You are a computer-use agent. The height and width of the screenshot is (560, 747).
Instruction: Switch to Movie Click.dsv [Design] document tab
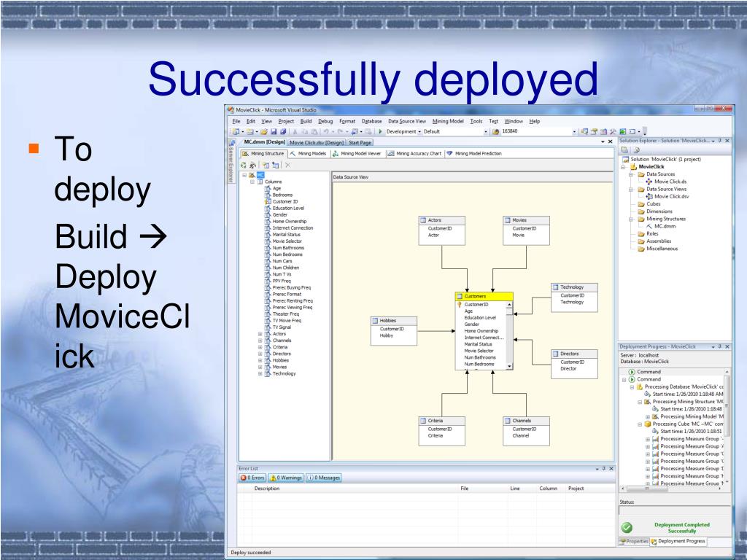click(317, 142)
